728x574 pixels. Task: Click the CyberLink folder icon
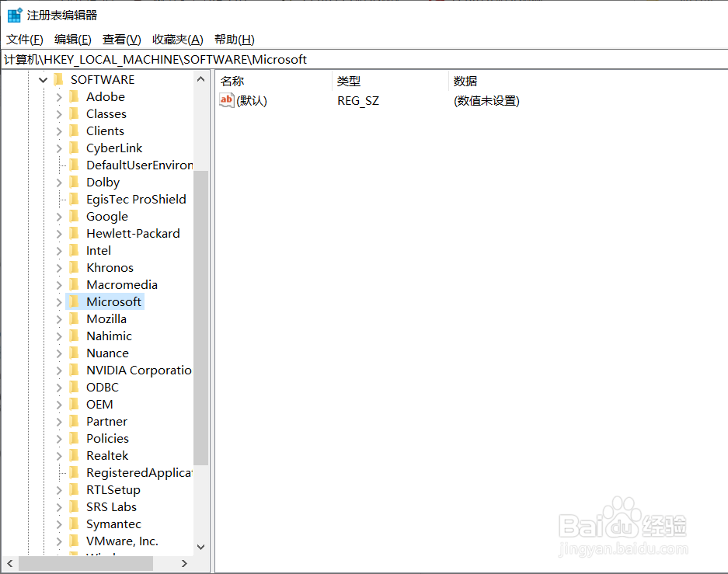74,148
